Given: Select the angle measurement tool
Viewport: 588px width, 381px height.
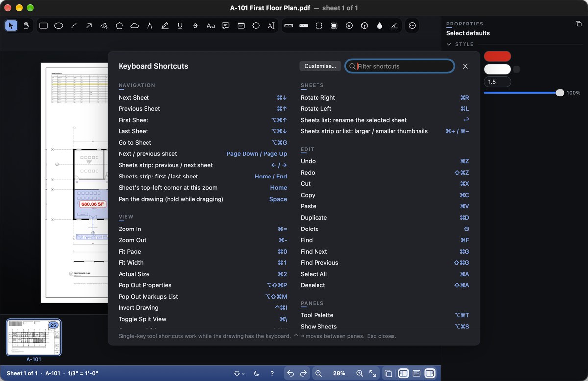Looking at the screenshot, I should tap(395, 25).
